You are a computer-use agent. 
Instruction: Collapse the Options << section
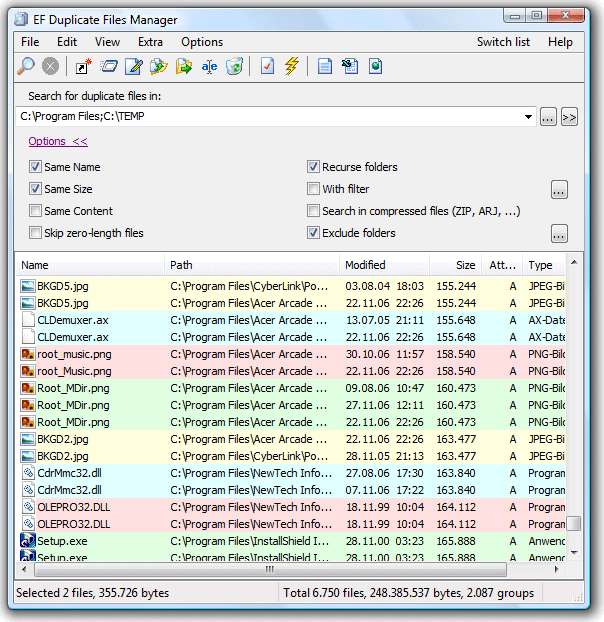[58, 142]
